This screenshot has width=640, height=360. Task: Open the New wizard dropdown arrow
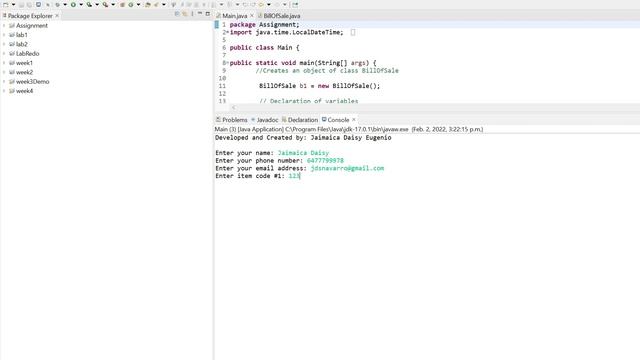[13, 4]
